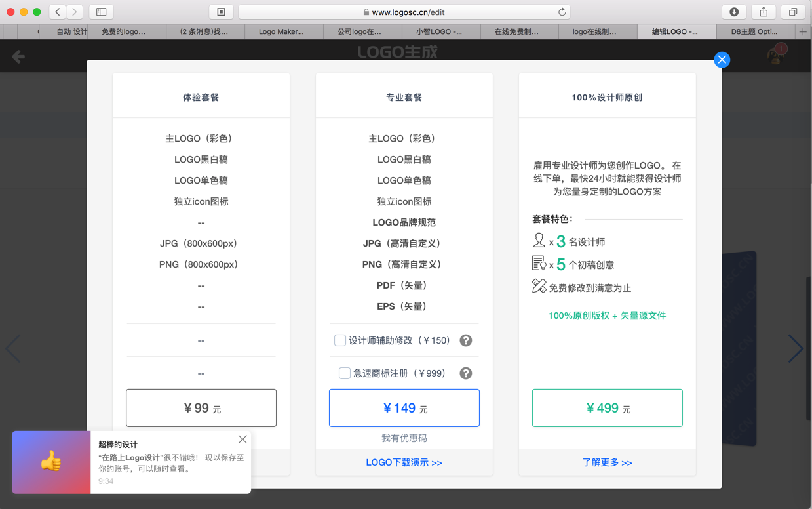Buy the ¥499 designer original plan
This screenshot has height=509, width=812.
(608, 408)
